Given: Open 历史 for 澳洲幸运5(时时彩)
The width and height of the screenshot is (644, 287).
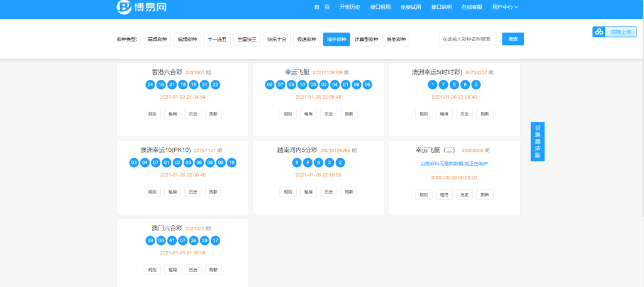Looking at the screenshot, I should (x=465, y=114).
